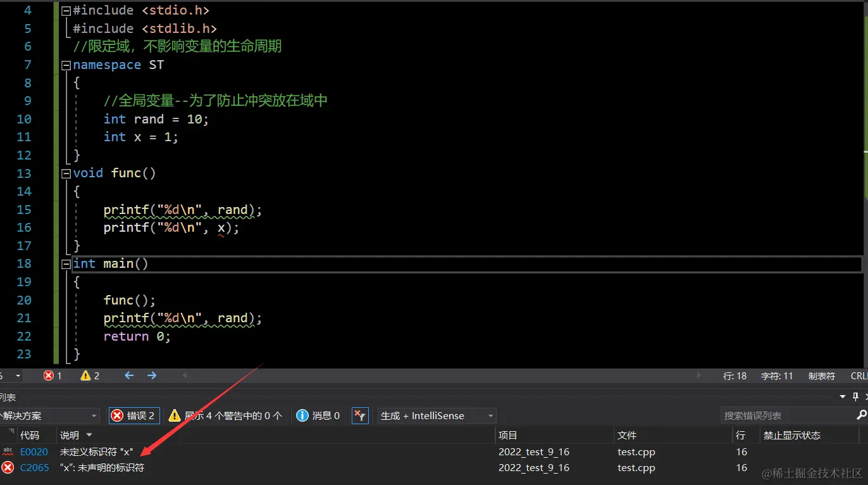Pin the error list panel
This screenshot has width=868, height=485.
click(x=854, y=397)
